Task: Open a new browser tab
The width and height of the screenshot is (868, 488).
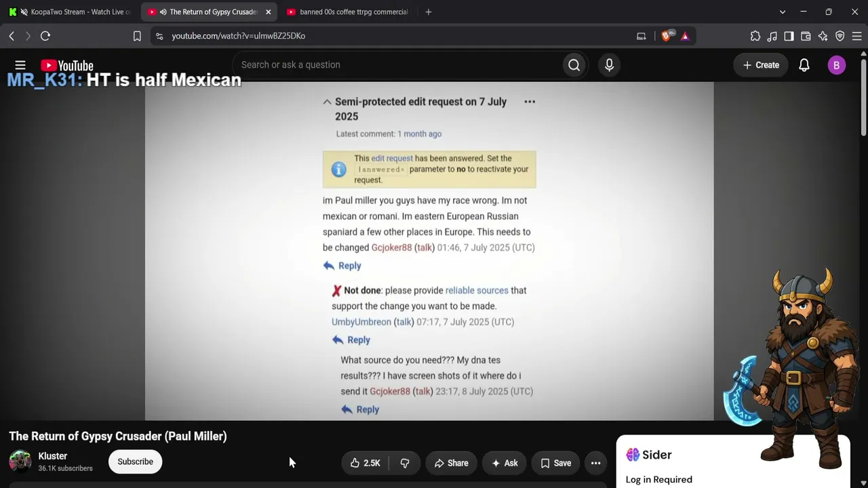Action: pos(428,12)
